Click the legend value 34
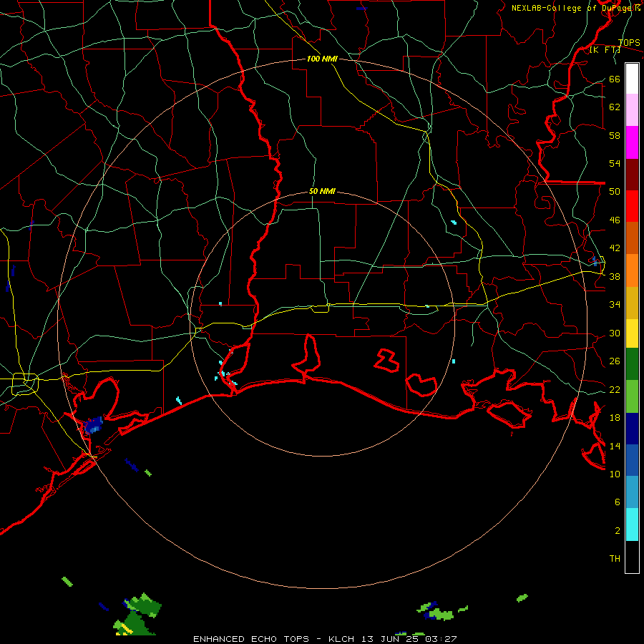 pos(615,304)
